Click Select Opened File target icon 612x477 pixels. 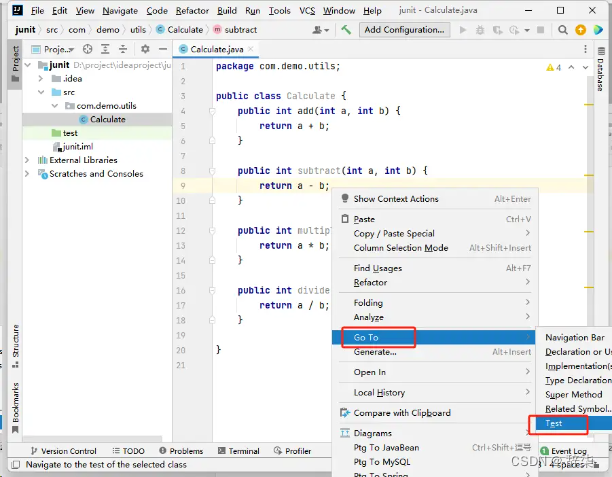pyautogui.click(x=87, y=49)
